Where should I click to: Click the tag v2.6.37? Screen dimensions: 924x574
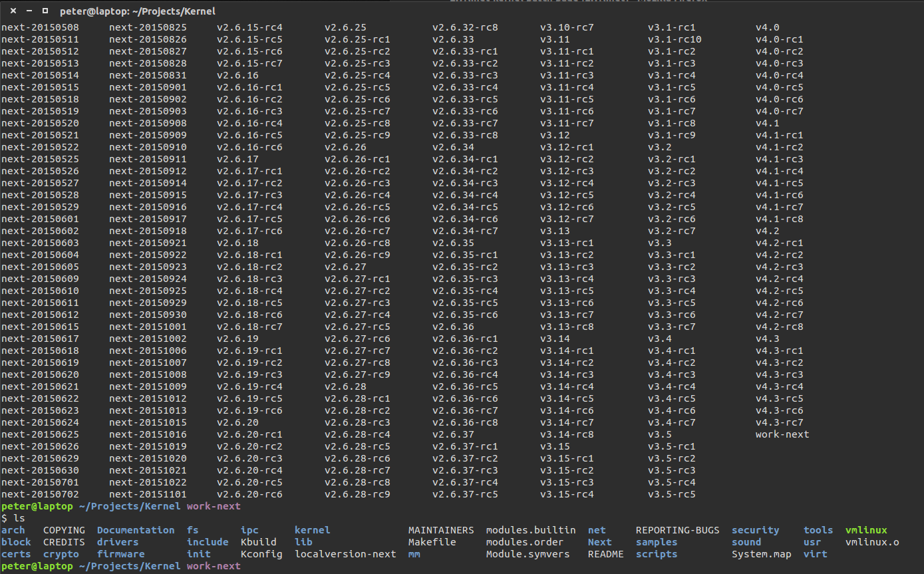453,434
